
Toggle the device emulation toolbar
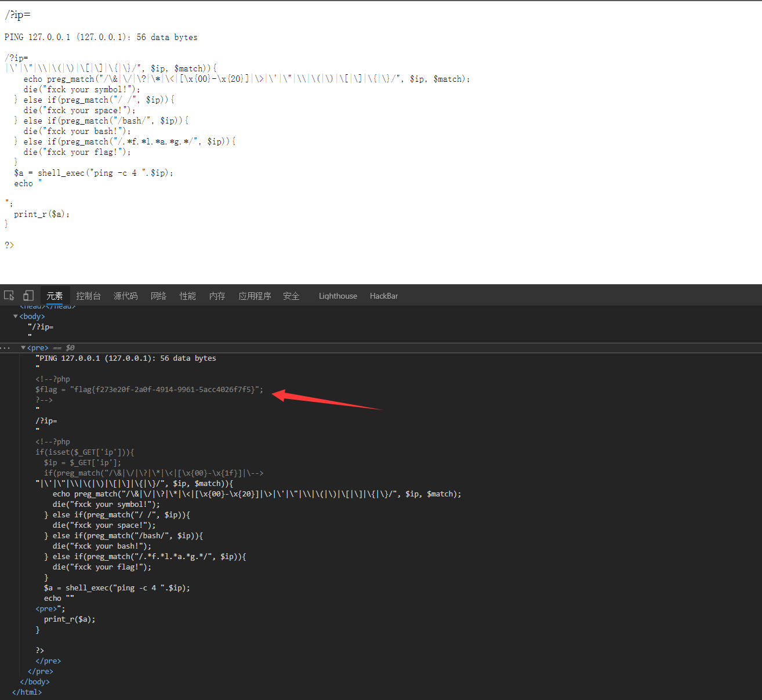click(x=28, y=295)
